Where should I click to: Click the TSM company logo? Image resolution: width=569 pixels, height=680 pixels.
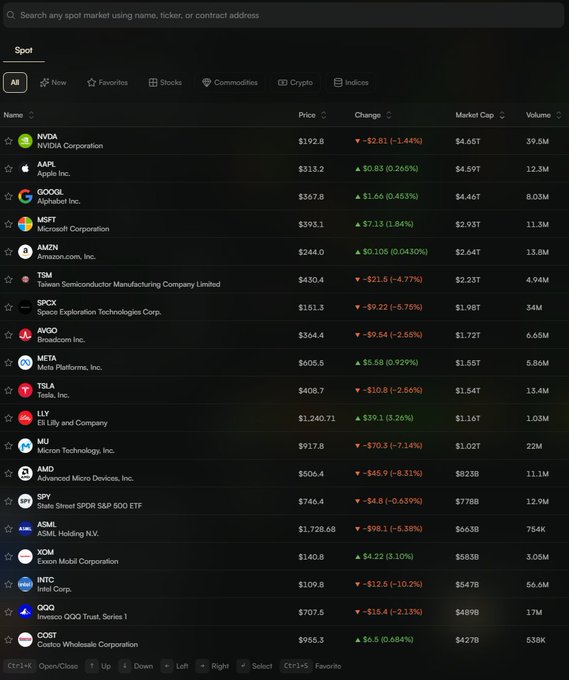(x=25, y=280)
